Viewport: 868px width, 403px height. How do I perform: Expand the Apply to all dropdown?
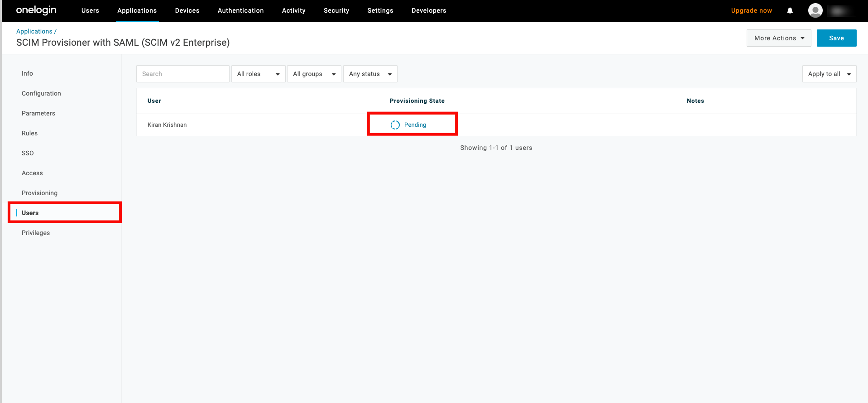[x=829, y=74]
